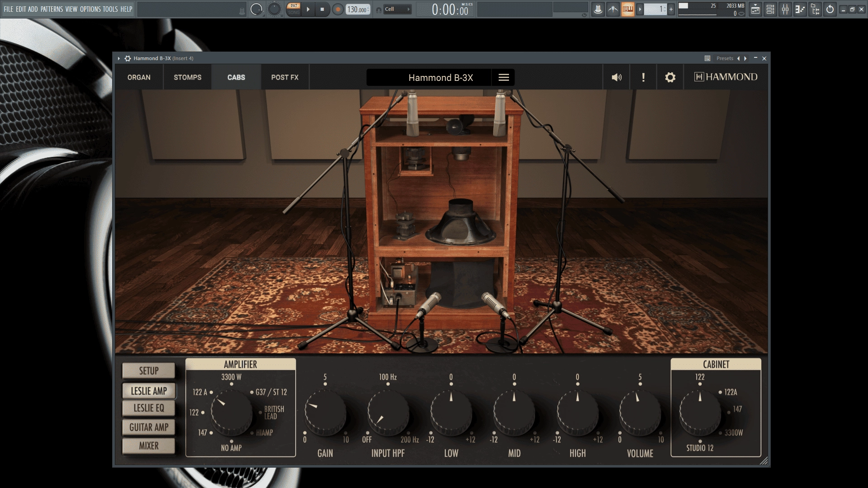This screenshot has width=868, height=488.
Task: Click the pattern selector arrow
Action: click(640, 9)
